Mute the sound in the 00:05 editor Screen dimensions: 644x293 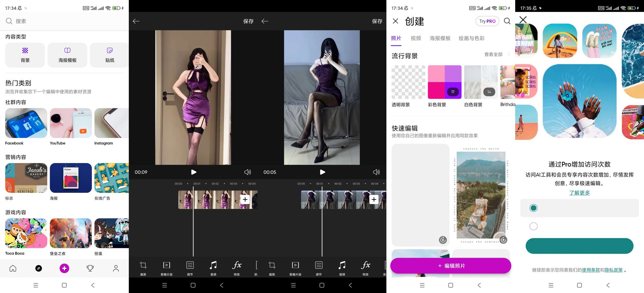pyautogui.click(x=376, y=172)
